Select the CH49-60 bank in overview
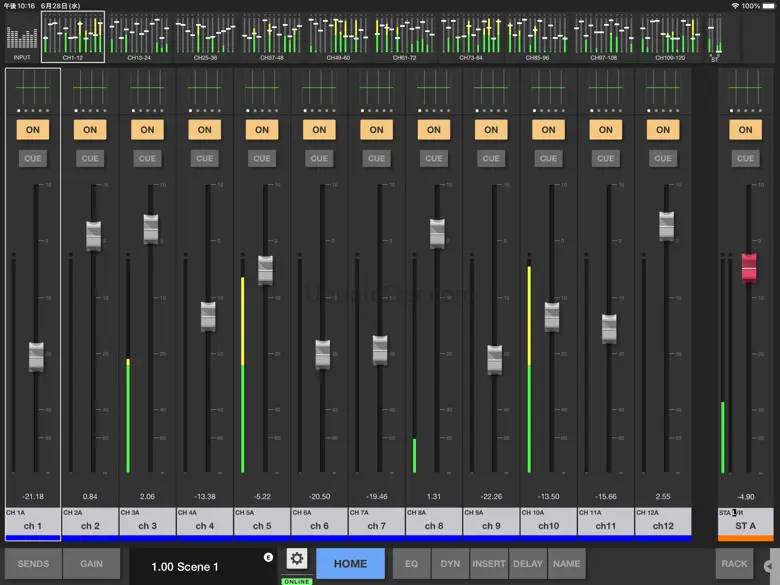 click(x=338, y=37)
